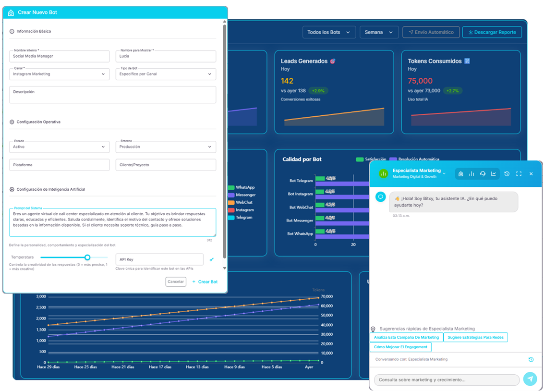Click the headset support icon in chat header

tap(483, 174)
